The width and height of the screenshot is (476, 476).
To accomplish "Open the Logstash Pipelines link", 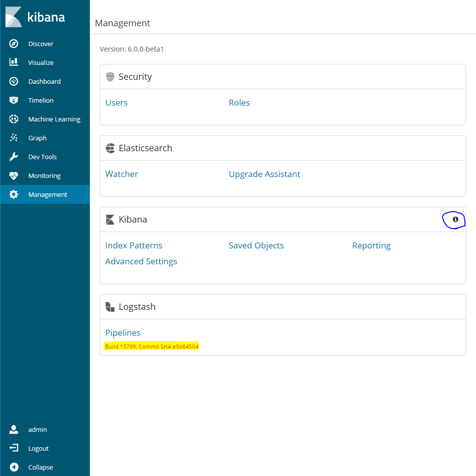I will pyautogui.click(x=123, y=333).
